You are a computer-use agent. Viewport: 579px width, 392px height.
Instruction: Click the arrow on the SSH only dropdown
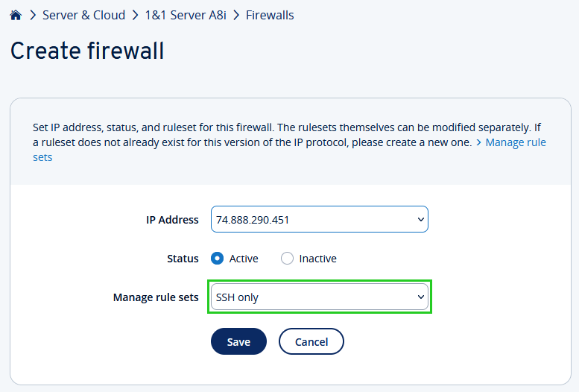pyautogui.click(x=420, y=297)
